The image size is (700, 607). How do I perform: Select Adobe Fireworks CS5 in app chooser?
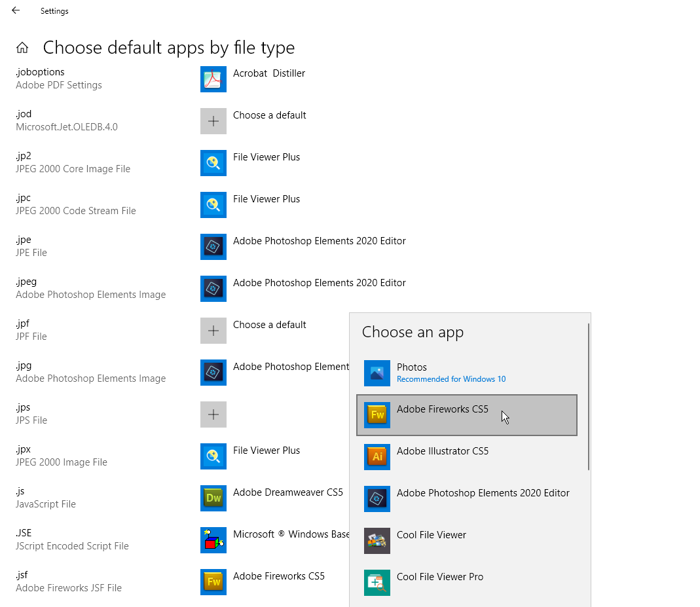(x=467, y=415)
